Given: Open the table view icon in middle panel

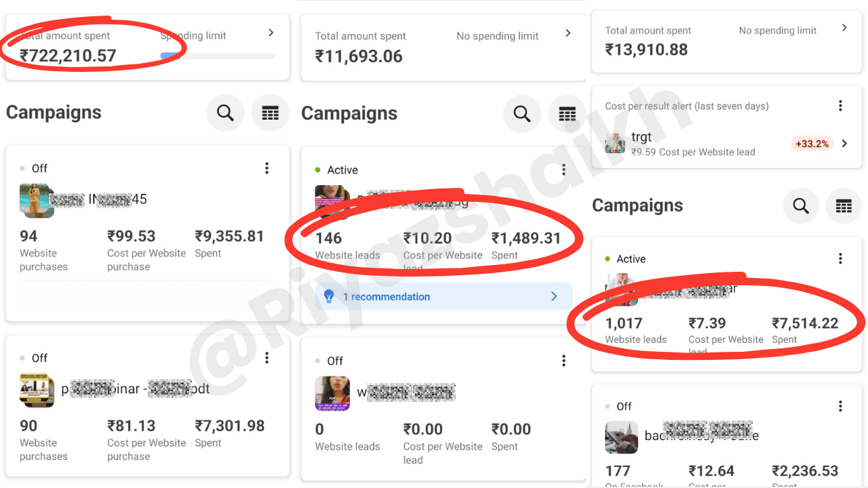Looking at the screenshot, I should 567,114.
